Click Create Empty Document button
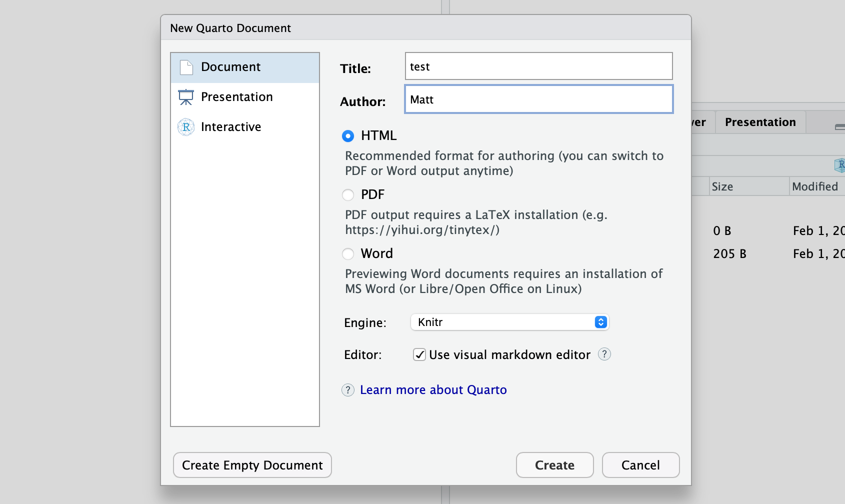 [252, 465]
